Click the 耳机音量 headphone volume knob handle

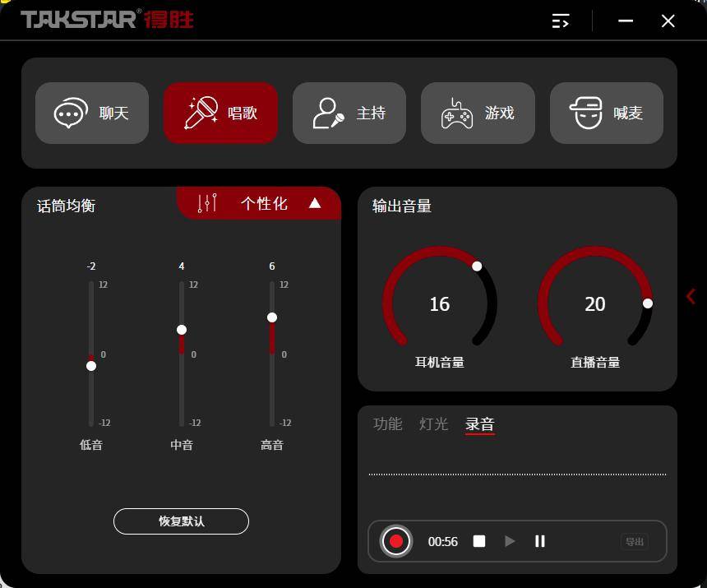[477, 266]
